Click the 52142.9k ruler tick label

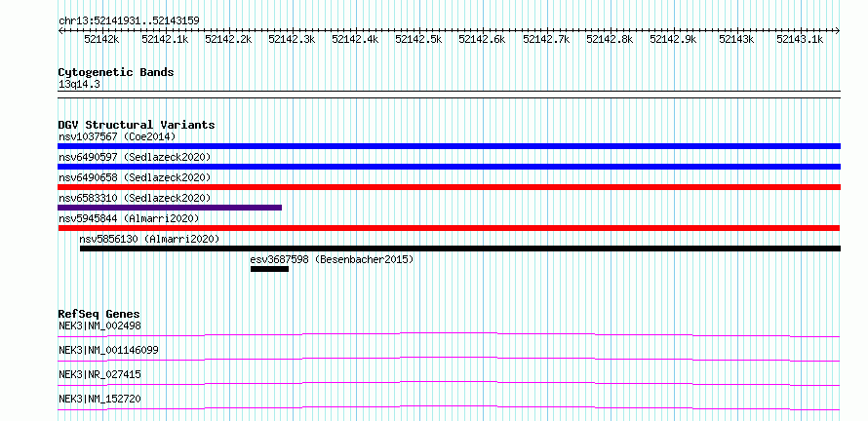(673, 39)
